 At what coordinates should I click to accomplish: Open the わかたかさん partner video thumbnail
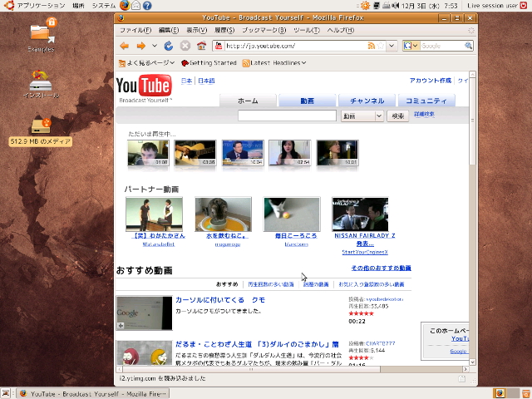(x=154, y=214)
